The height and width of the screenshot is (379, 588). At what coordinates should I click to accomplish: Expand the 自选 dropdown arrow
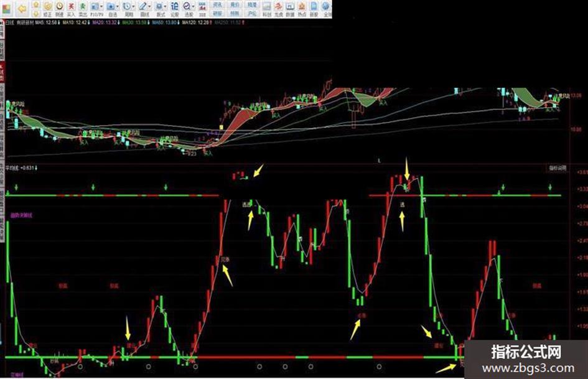point(118,6)
